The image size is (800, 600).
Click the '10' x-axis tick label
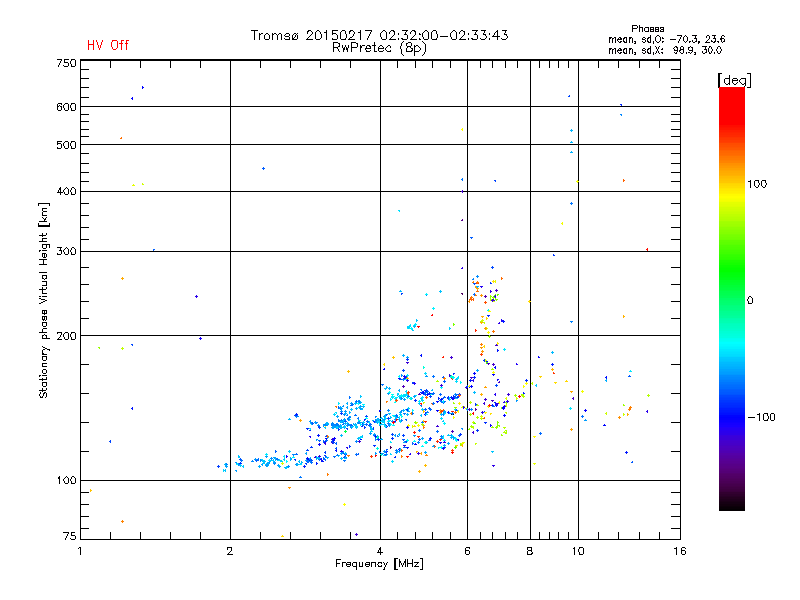pos(578,551)
